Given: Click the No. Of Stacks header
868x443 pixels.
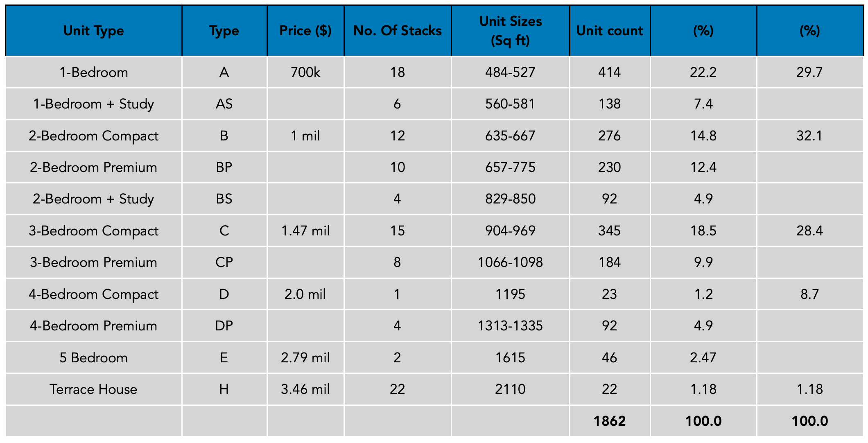Looking at the screenshot, I should 397,31.
